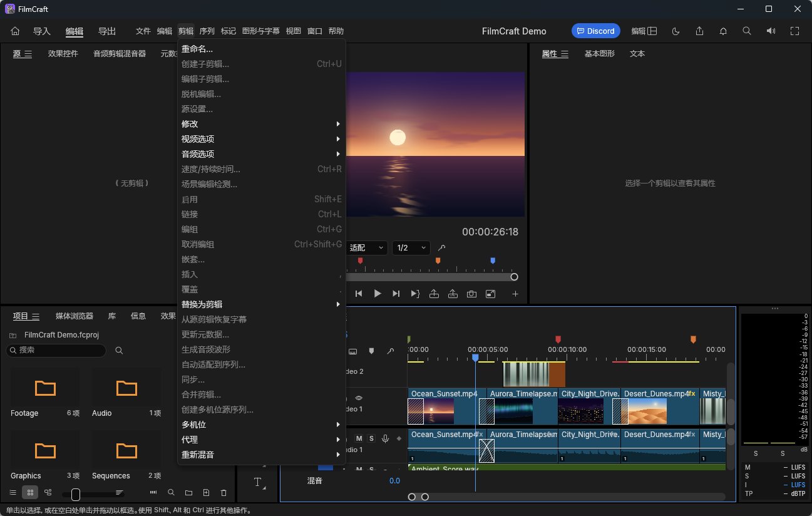Click the program monitor wrench settings icon
Viewport: 812px width, 516px height.
(441, 248)
